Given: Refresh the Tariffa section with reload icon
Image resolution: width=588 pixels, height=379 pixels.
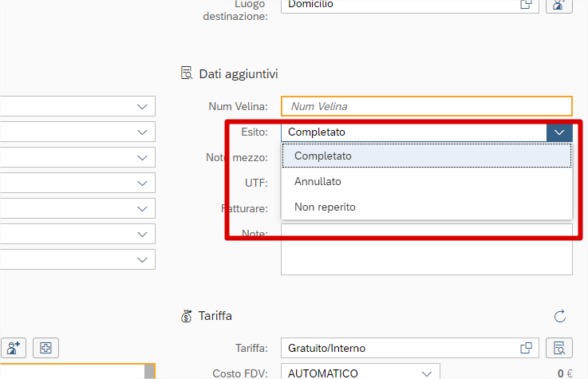Looking at the screenshot, I should [559, 316].
